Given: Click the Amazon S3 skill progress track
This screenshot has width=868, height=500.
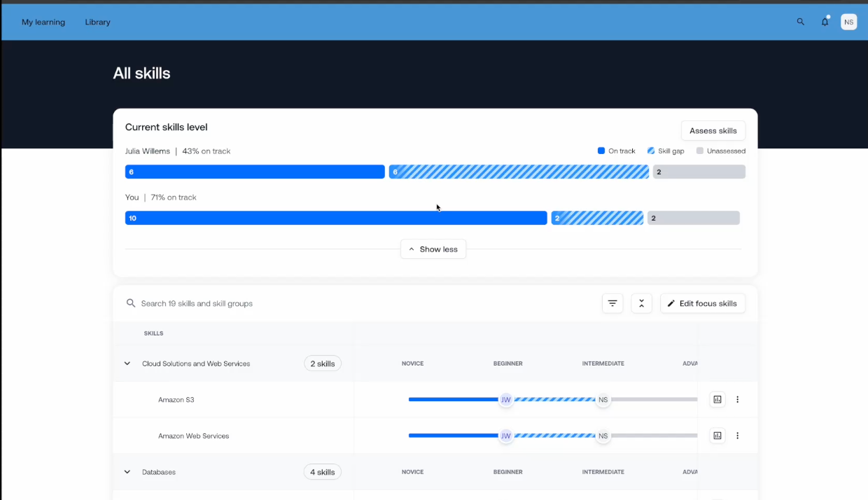Looking at the screenshot, I should click(x=553, y=399).
